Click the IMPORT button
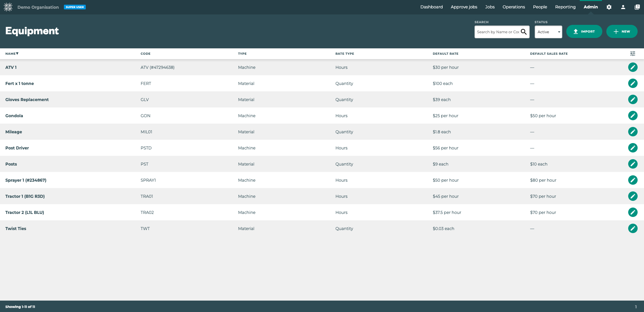This screenshot has height=312, width=644. click(x=584, y=31)
